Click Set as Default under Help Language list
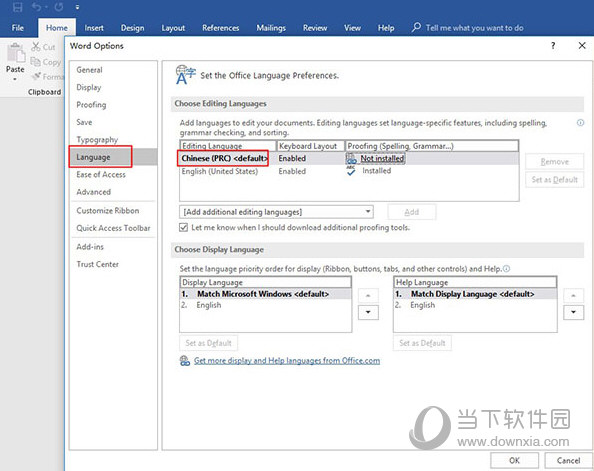 [422, 343]
